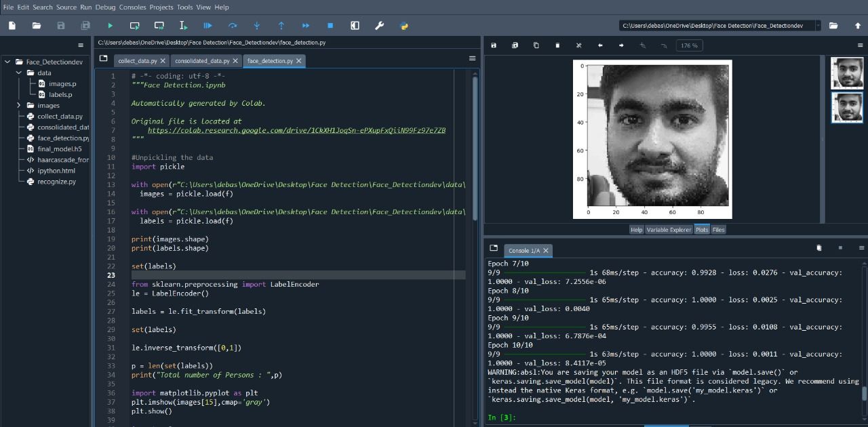Remove the displayed face plot

click(557, 45)
